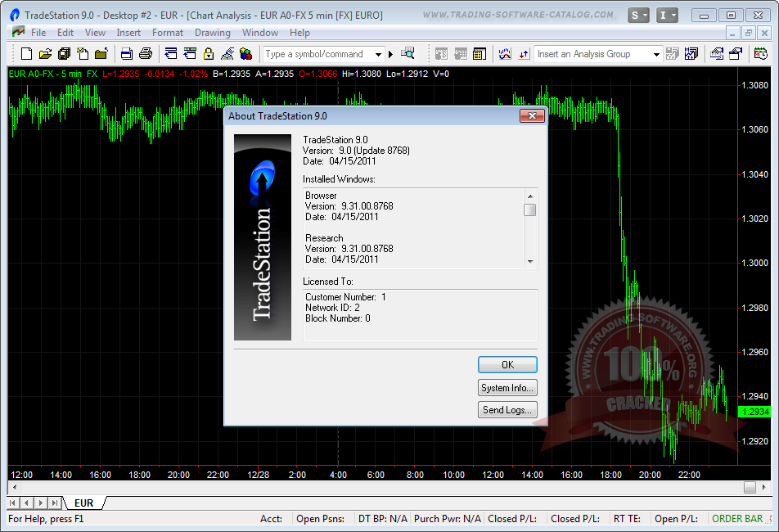Screen dimensions: 779x532
Task: Click the Send Logs... button
Action: click(507, 410)
